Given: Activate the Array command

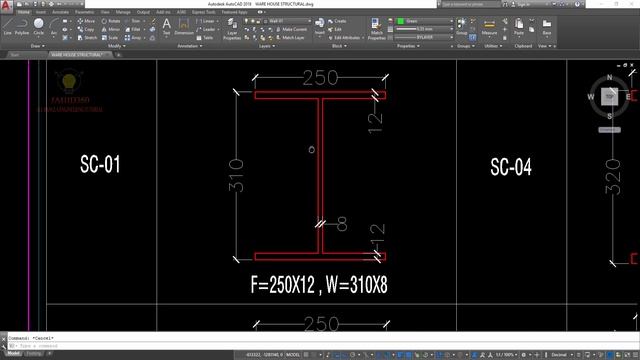Looking at the screenshot, I should point(133,38).
